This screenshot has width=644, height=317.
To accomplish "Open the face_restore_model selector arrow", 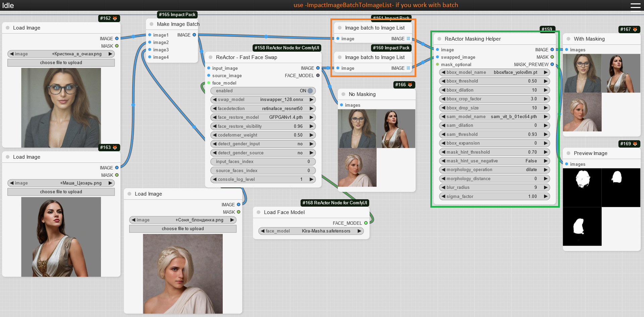I will coord(312,117).
